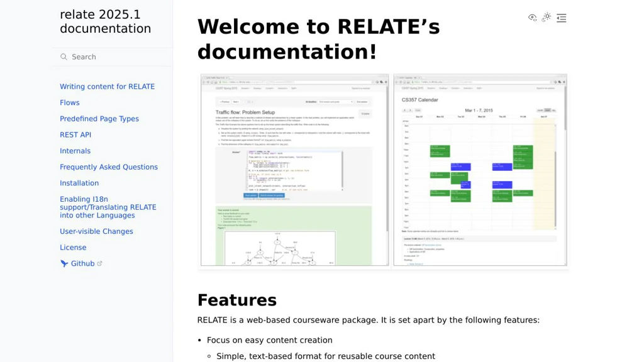Click the relate 2025.1 documentation title
The height and width of the screenshot is (362, 644).
click(x=106, y=21)
